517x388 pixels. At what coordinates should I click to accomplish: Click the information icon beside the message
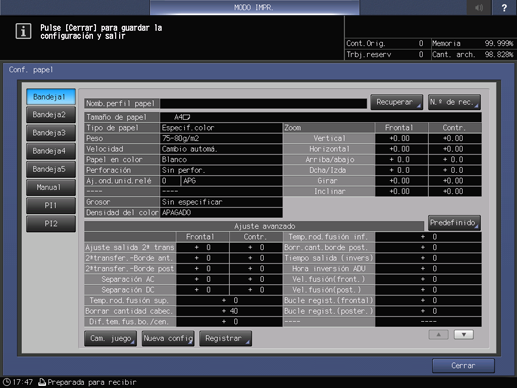tap(23, 31)
